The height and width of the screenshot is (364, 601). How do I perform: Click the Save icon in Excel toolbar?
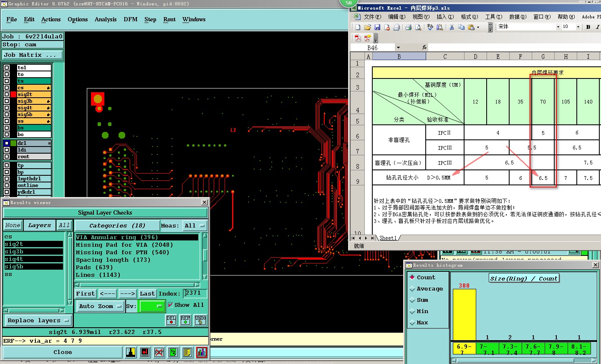[377, 27]
